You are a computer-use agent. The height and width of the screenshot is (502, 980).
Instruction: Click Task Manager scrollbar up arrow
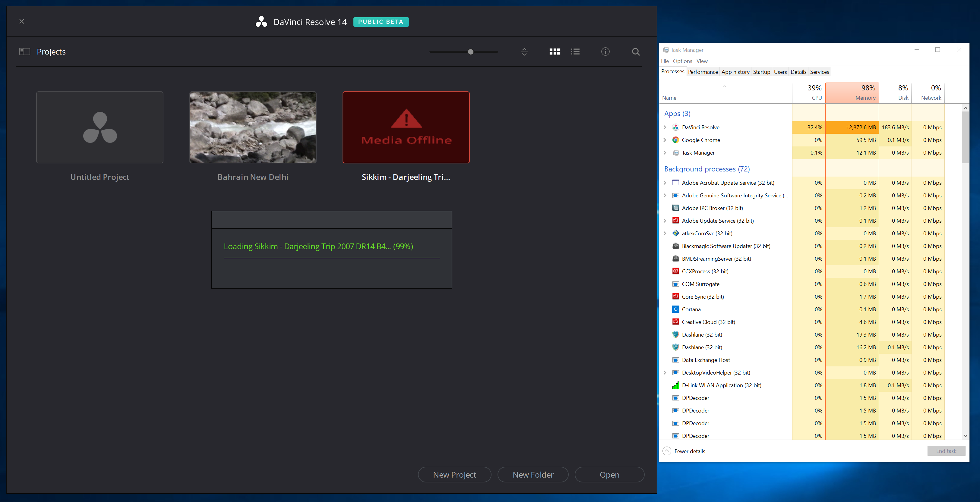pos(965,108)
